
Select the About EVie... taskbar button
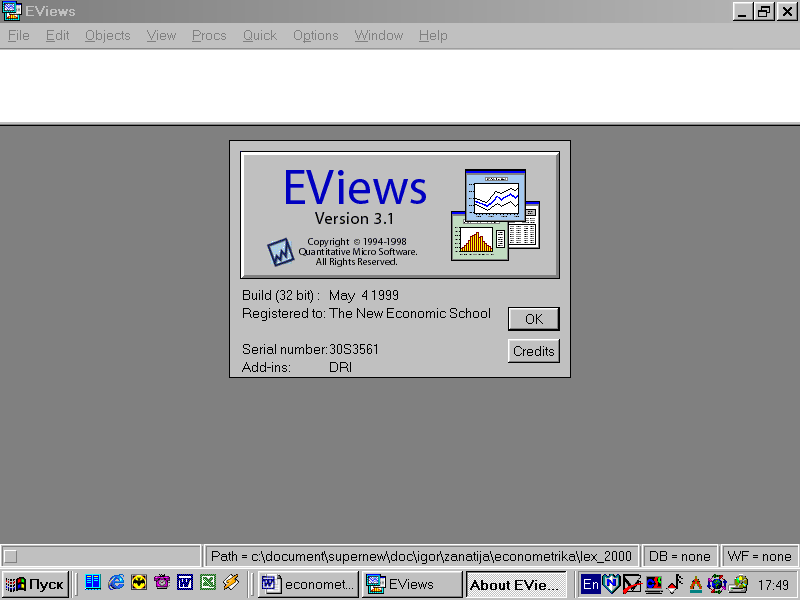pyautogui.click(x=516, y=585)
